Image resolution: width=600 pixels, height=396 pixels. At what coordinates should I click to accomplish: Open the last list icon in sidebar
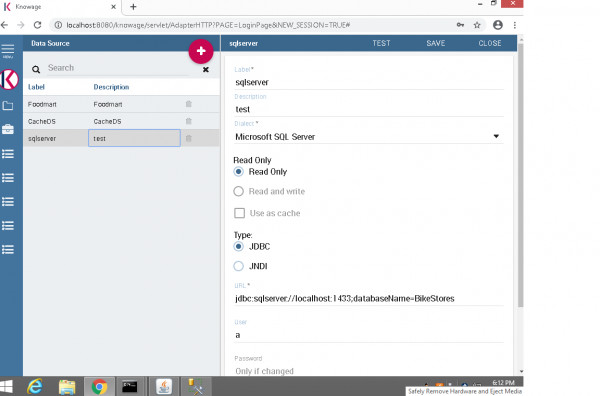coord(8,249)
